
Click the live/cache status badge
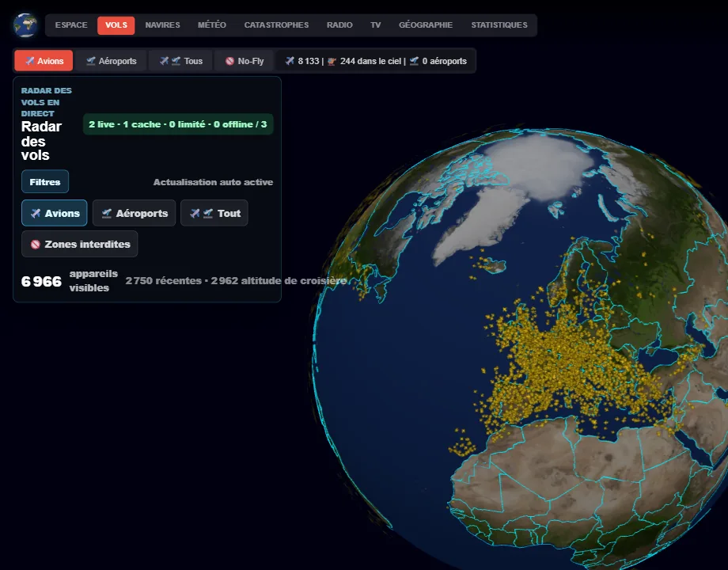click(178, 124)
